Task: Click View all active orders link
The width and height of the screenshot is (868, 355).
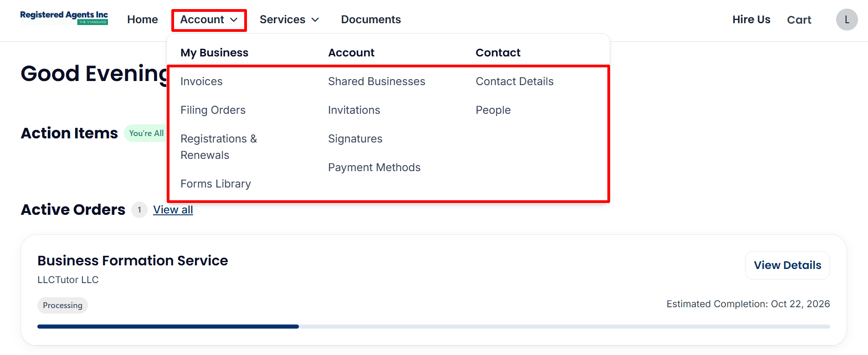Action: [173, 210]
